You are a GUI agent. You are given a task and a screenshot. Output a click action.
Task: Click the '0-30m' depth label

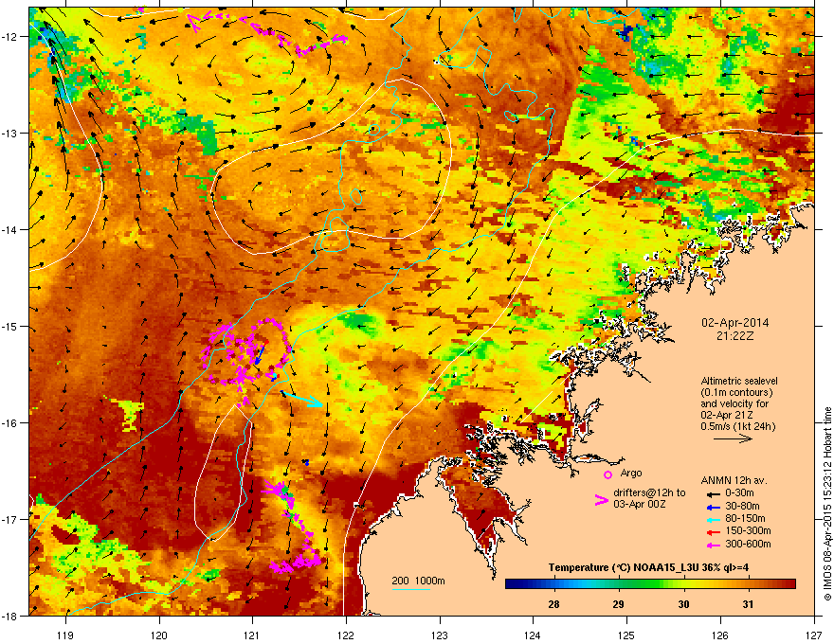739,493
